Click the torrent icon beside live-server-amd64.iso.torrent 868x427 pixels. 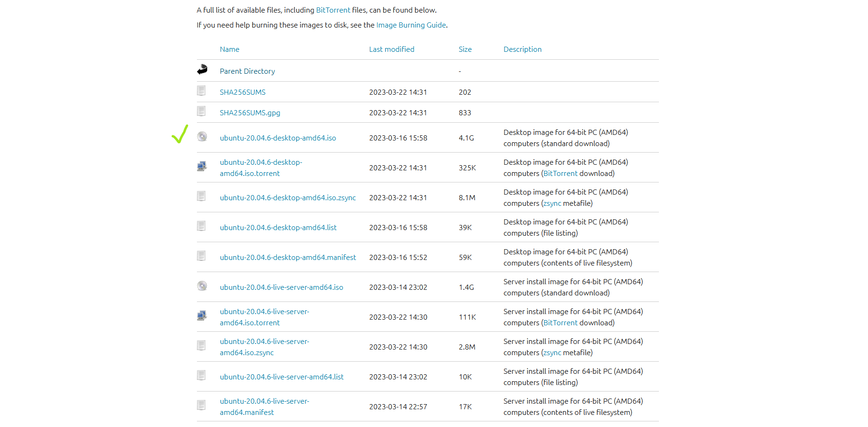[x=202, y=316]
